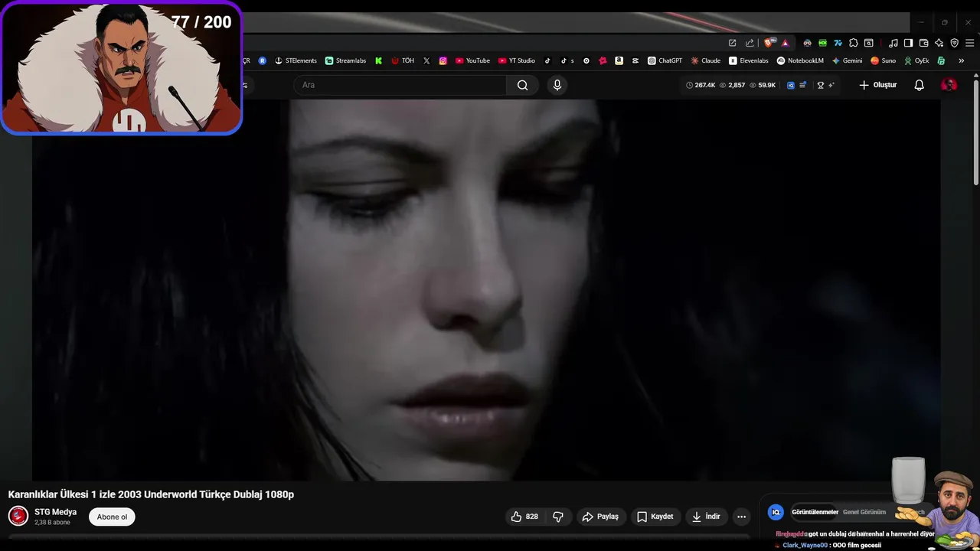Select the Genel Görünüm tab in vidIQ panel
Image resolution: width=980 pixels, height=551 pixels.
click(x=864, y=512)
